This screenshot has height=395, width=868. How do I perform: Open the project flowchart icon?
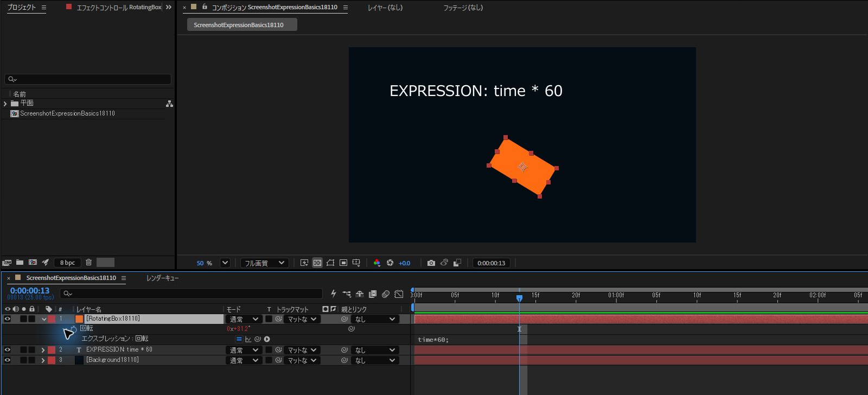point(169,103)
